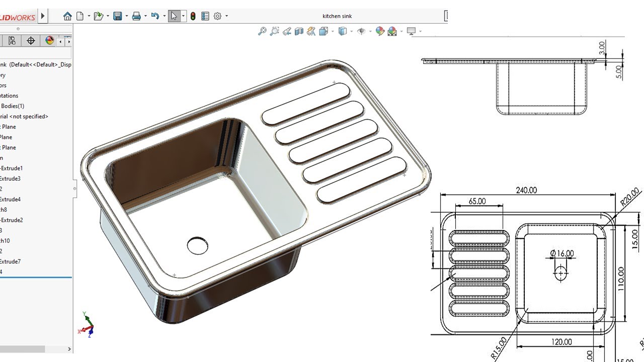Switch to the ConfigurationManager tab

[12, 41]
